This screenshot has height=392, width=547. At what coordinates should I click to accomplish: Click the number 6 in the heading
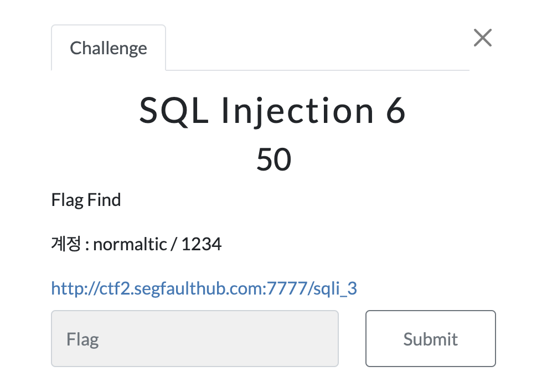tap(396, 110)
